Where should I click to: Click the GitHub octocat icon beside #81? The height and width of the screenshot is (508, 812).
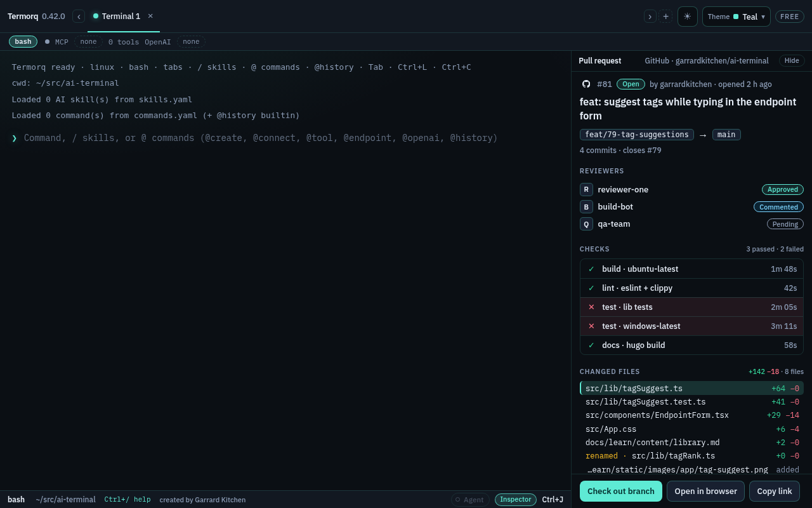[586, 84]
